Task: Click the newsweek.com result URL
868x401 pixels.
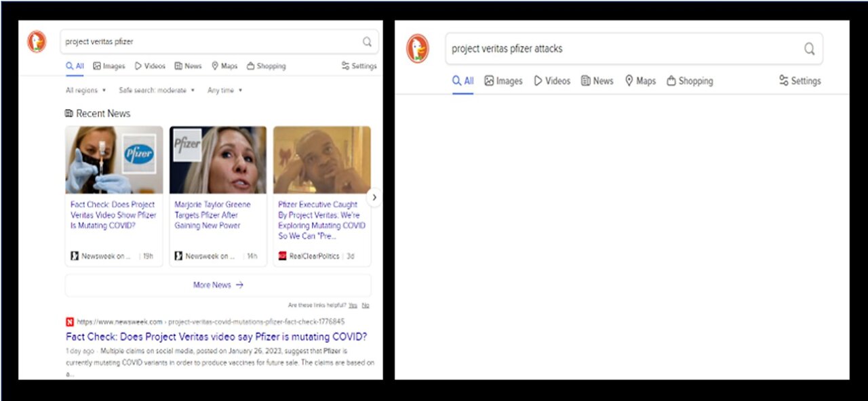Action: point(210,322)
